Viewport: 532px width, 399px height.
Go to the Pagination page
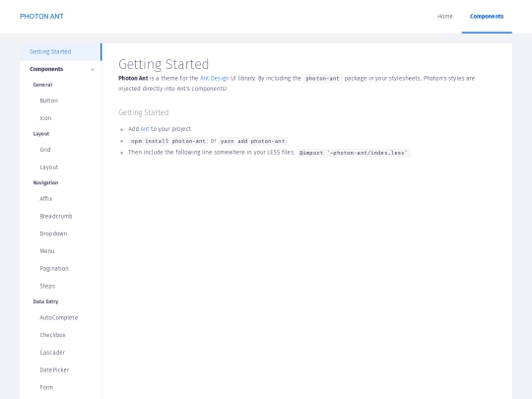pos(54,269)
